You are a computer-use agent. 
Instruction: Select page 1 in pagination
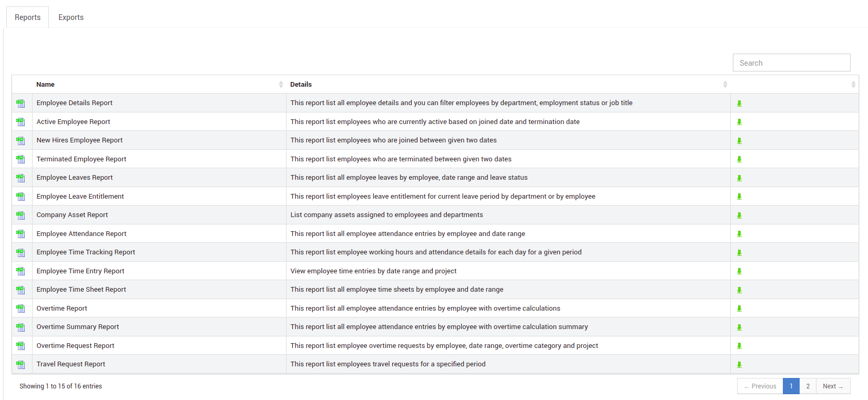click(791, 386)
